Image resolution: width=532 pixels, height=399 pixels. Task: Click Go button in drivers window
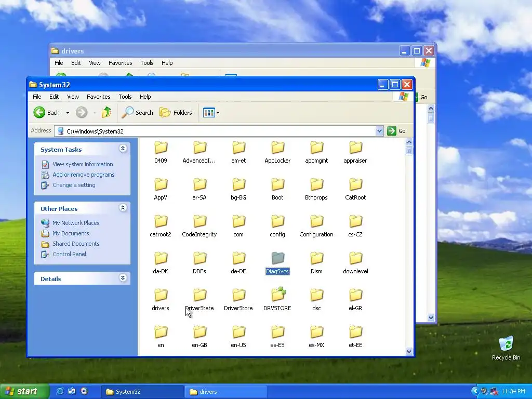click(422, 97)
